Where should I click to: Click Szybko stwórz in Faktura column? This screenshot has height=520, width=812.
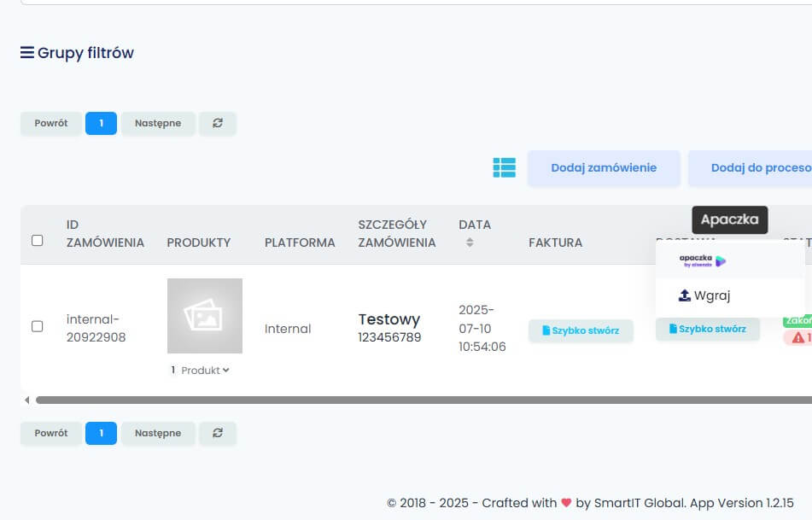tap(581, 330)
